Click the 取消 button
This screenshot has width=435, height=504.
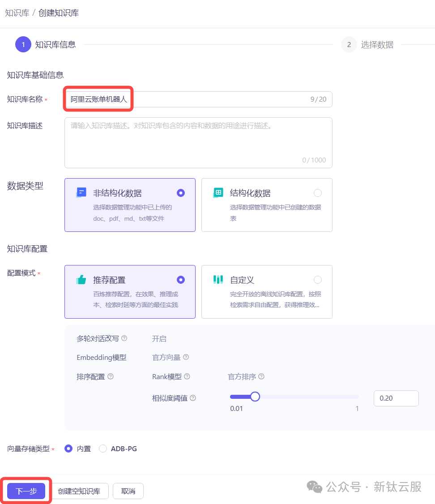point(128,491)
